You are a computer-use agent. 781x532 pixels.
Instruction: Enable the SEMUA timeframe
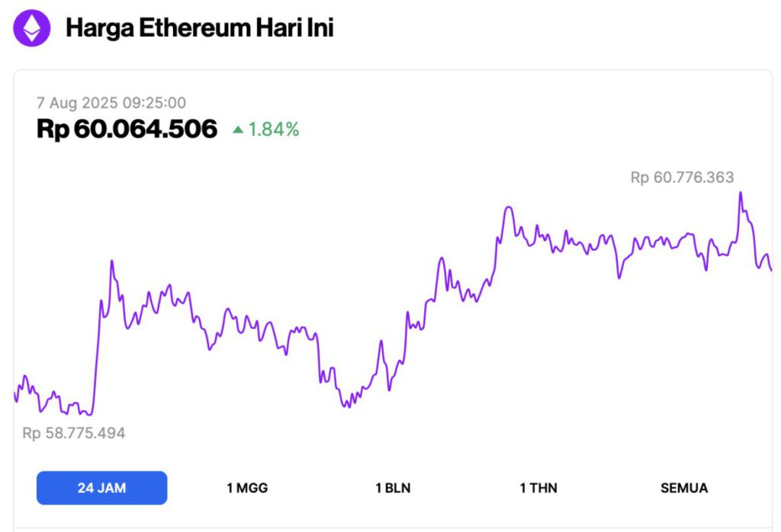coord(684,488)
